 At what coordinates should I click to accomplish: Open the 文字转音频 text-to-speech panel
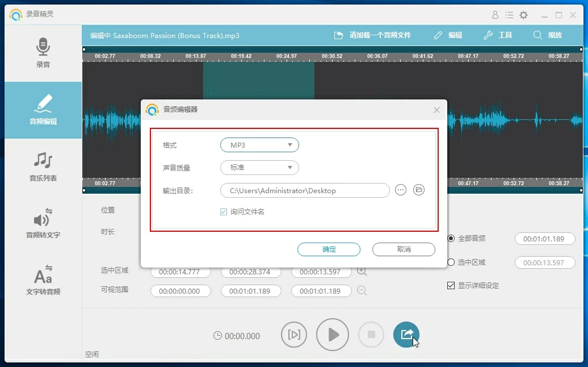[43, 280]
